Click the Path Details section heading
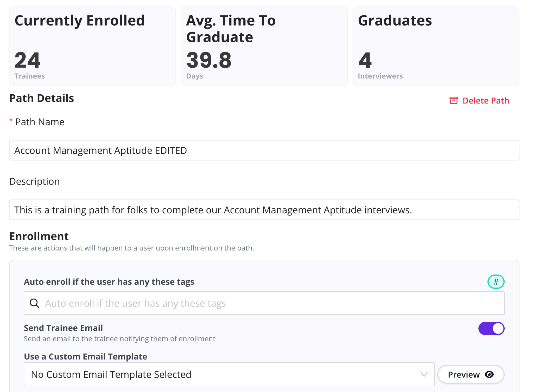The height and width of the screenshot is (392, 533). coord(42,98)
